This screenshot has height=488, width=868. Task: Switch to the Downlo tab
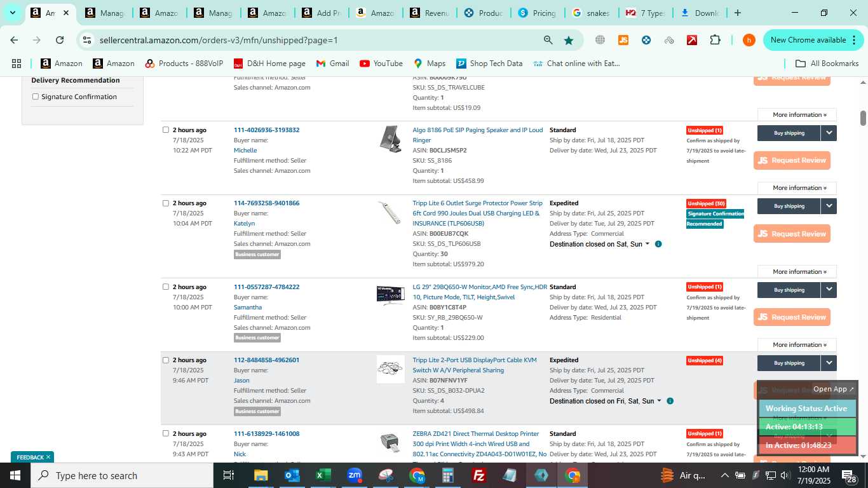click(700, 13)
